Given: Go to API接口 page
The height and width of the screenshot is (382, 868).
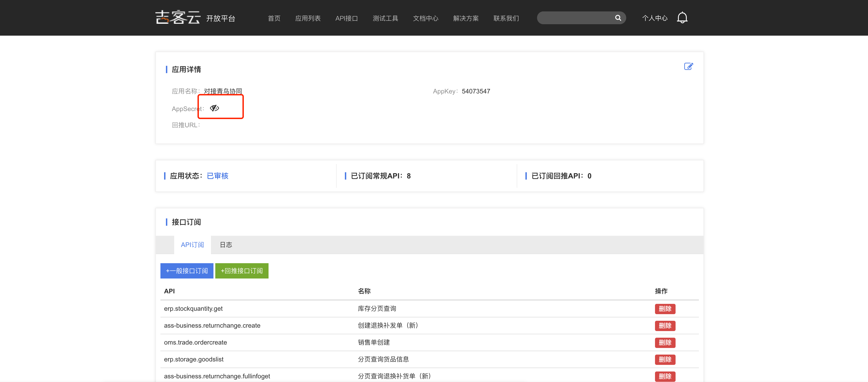Looking at the screenshot, I should 346,18.
